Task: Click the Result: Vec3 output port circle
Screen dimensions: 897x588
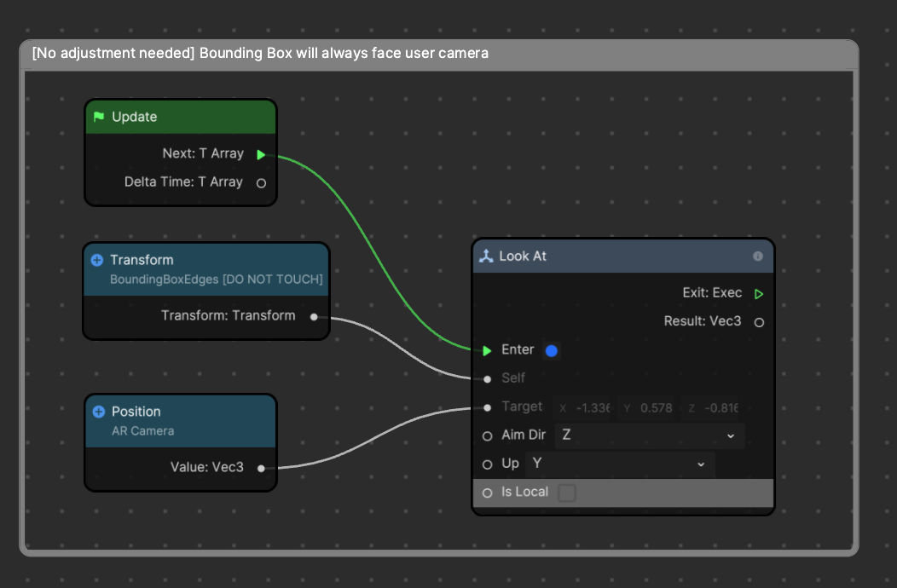Action: click(759, 322)
